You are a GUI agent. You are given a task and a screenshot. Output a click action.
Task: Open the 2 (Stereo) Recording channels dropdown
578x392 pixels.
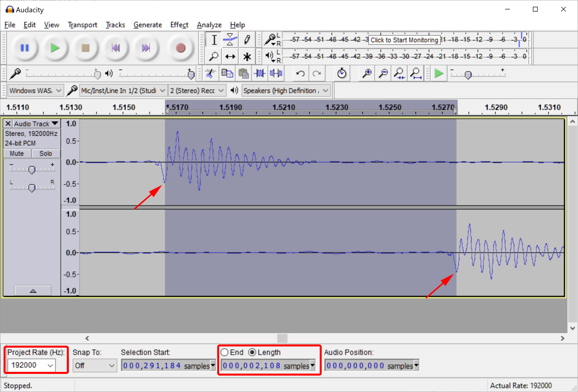tap(197, 91)
